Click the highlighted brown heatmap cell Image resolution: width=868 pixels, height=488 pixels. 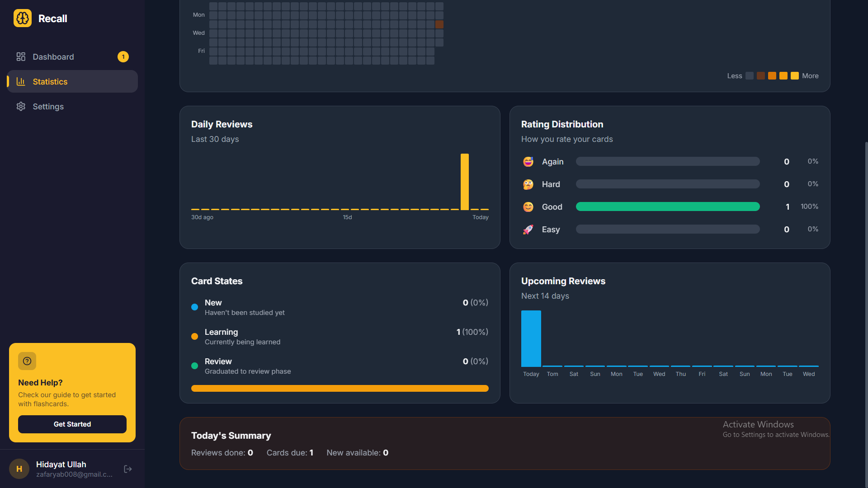[439, 24]
